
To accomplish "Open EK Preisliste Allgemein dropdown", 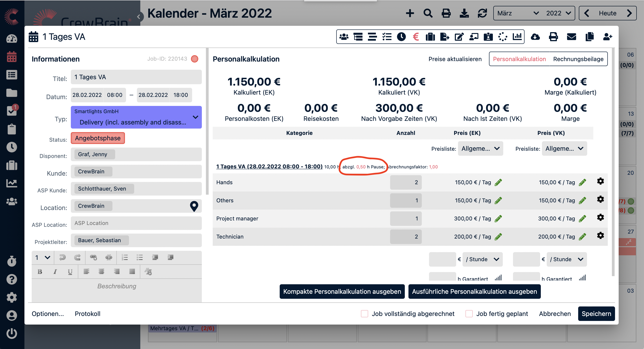I will 480,149.
